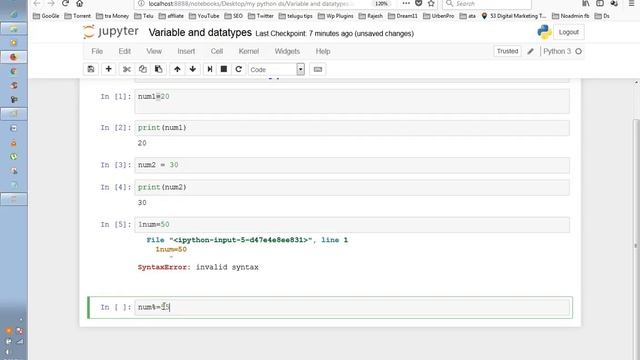Save notebook with the floppy disk icon
The width and height of the screenshot is (640, 360).
[x=91, y=69]
